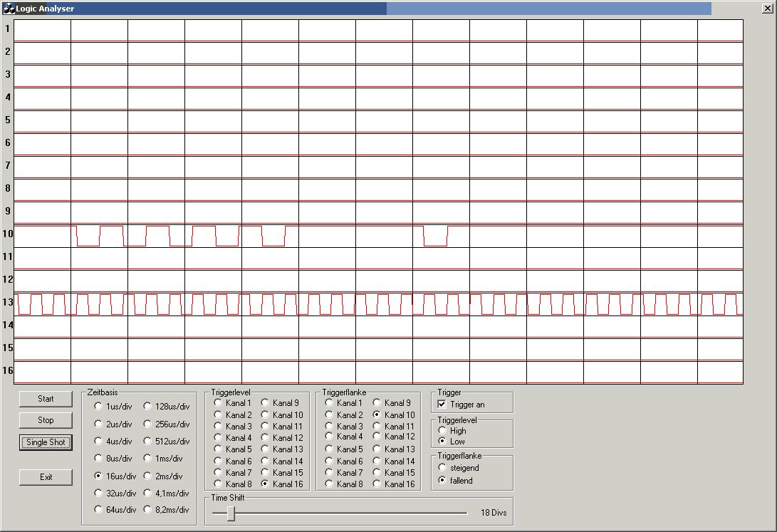Click the channel 10 waveform trace

tap(88, 246)
